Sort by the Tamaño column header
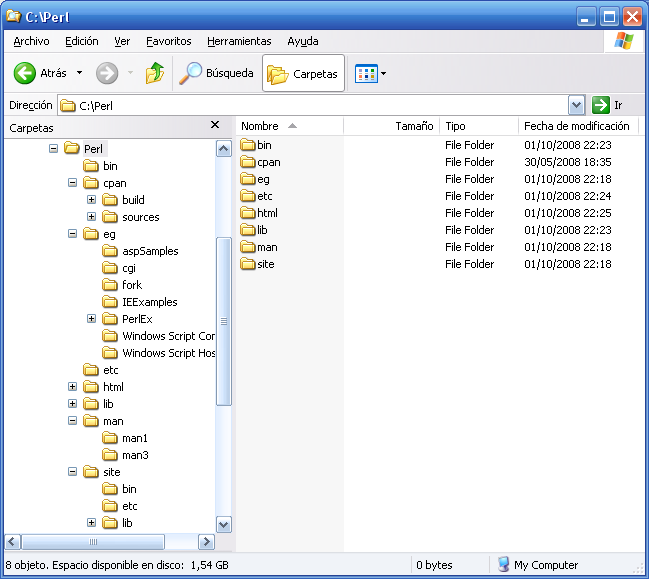Image resolution: width=649 pixels, height=579 pixels. coord(392,126)
